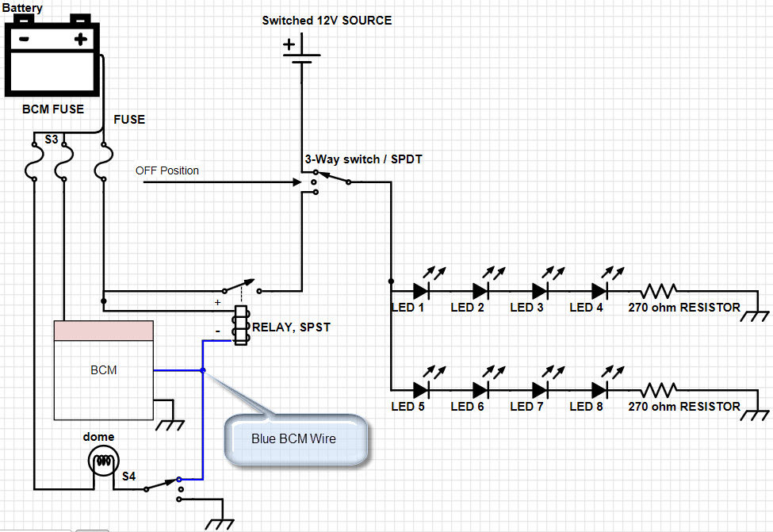Click the "Switched 12V SOURCE" label
The image size is (773, 532).
327,20
